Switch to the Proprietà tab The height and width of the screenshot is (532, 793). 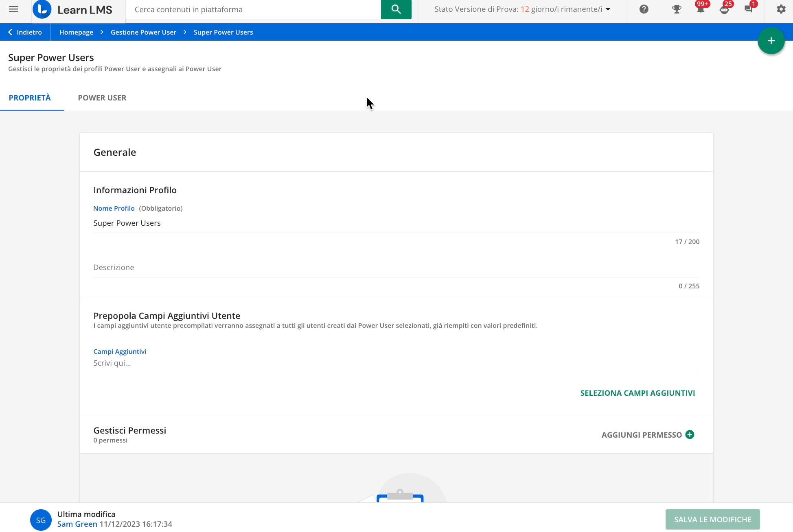pyautogui.click(x=30, y=98)
